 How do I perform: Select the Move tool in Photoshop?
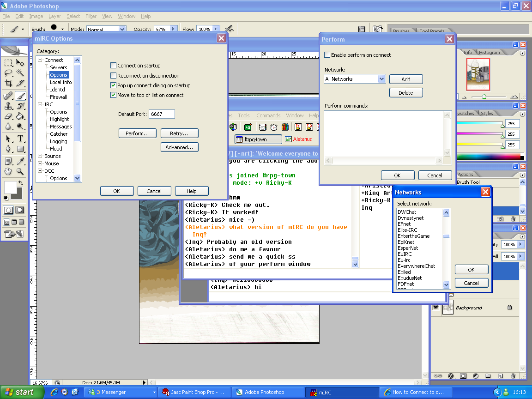click(20, 63)
